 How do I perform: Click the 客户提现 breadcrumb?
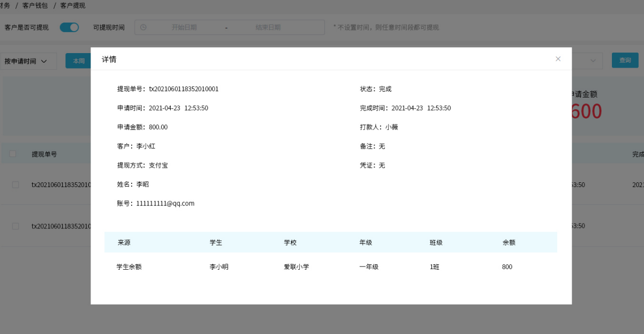coord(73,5)
